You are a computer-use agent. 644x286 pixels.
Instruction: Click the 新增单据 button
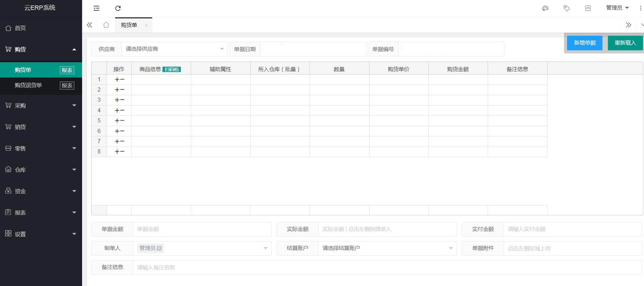[x=584, y=43]
